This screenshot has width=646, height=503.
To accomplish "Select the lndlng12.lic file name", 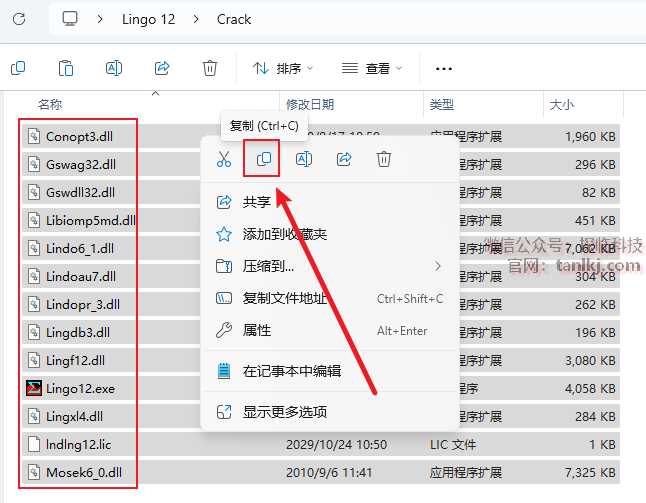I will (x=78, y=445).
